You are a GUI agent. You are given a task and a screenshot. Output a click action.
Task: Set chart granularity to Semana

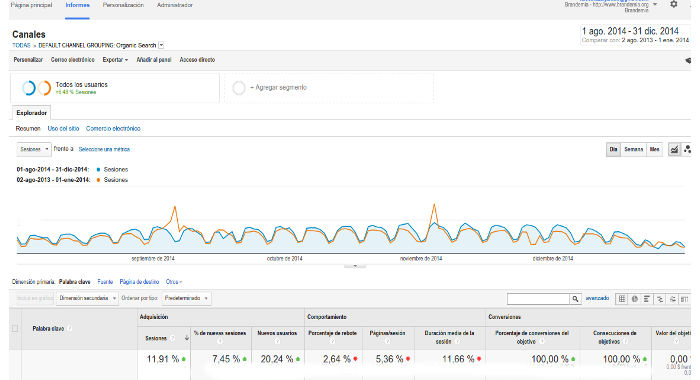(633, 150)
